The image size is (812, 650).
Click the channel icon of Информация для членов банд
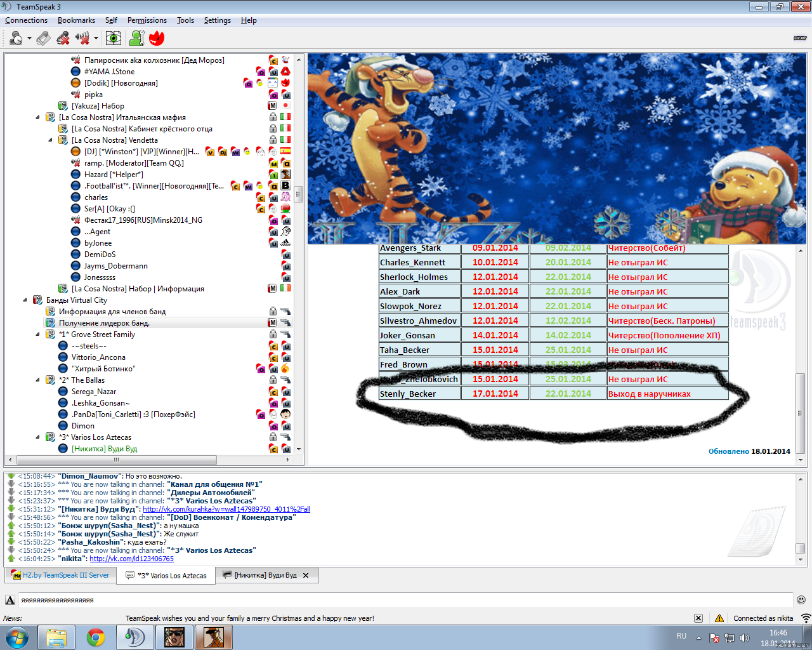(x=51, y=312)
